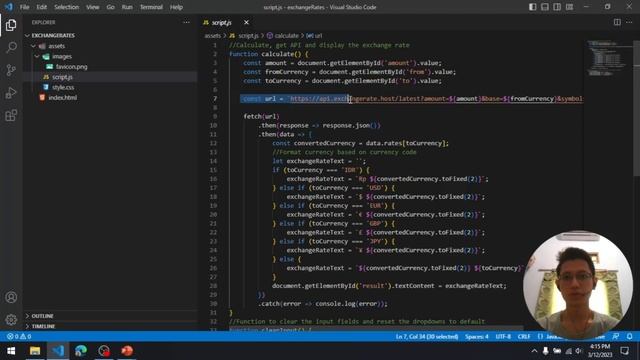This screenshot has width=640, height=360.
Task: Open the Search view in activity bar
Action: pos(11,47)
